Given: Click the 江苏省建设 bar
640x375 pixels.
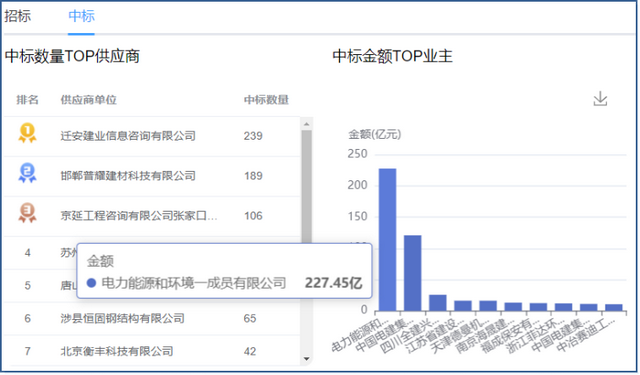Looking at the screenshot, I should [x=463, y=306].
